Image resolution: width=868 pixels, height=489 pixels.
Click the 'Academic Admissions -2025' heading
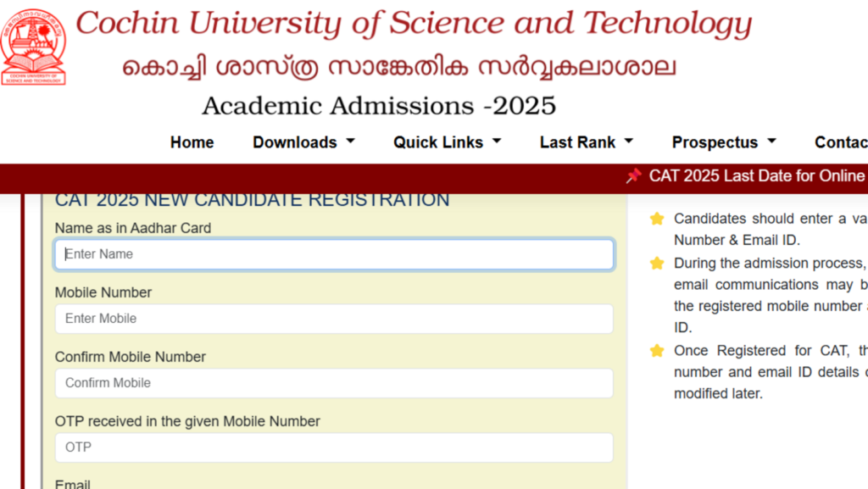(379, 105)
